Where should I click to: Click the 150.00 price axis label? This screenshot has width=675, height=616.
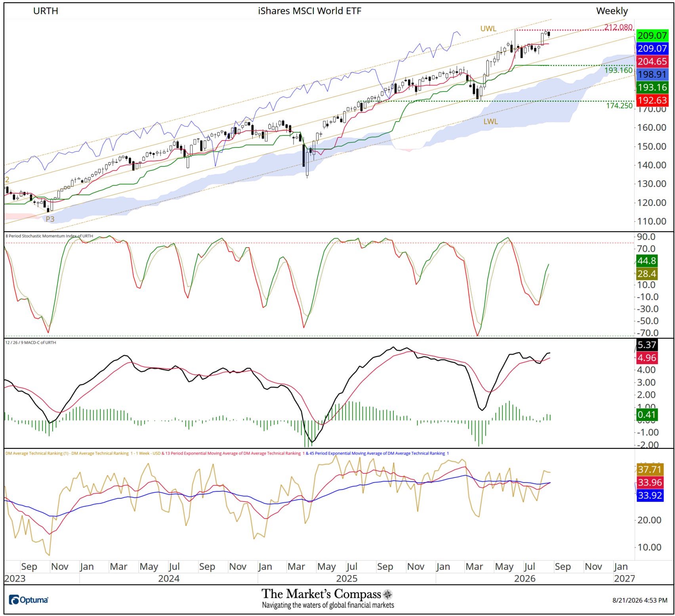(x=652, y=146)
